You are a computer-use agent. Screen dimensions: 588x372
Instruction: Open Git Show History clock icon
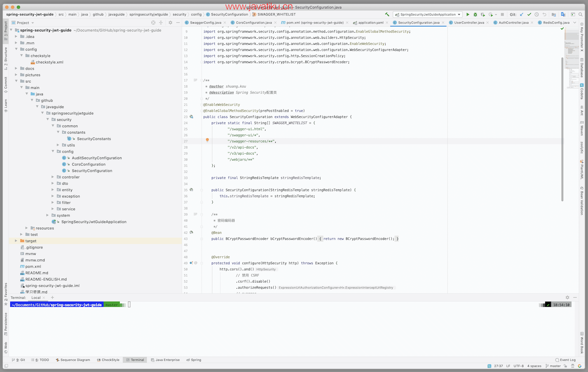click(536, 14)
